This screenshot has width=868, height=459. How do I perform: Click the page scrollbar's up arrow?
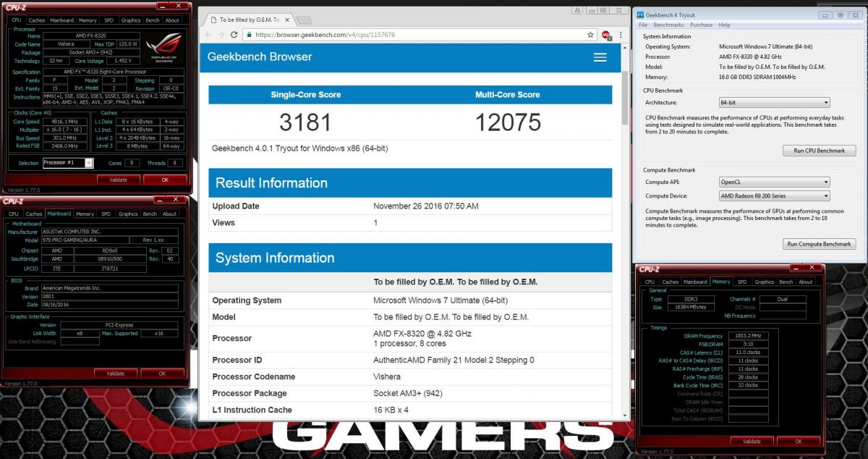(626, 47)
